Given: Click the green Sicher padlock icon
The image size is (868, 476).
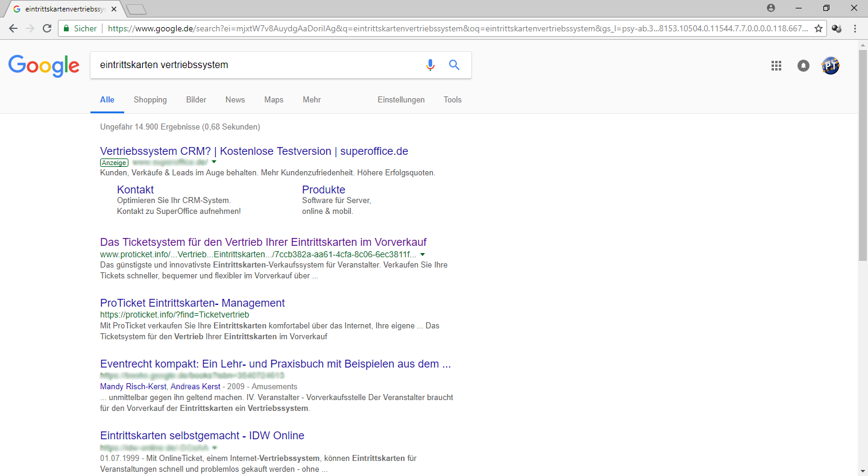Looking at the screenshot, I should (66, 28).
